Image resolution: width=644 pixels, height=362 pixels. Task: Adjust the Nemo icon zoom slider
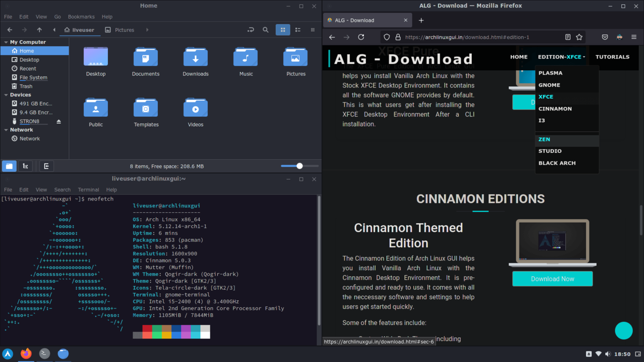(x=299, y=166)
